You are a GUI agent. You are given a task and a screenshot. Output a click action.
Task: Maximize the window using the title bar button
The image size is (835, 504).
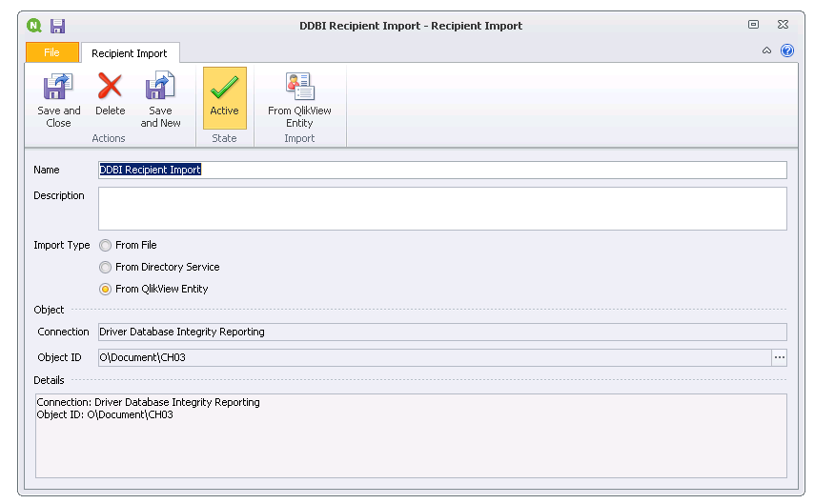point(753,25)
